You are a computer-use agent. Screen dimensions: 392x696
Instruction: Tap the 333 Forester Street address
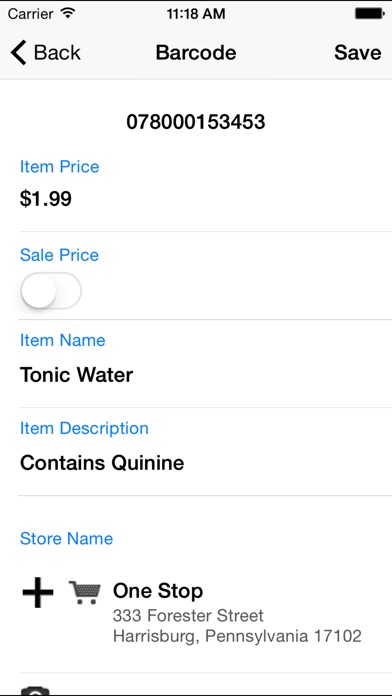[188, 615]
